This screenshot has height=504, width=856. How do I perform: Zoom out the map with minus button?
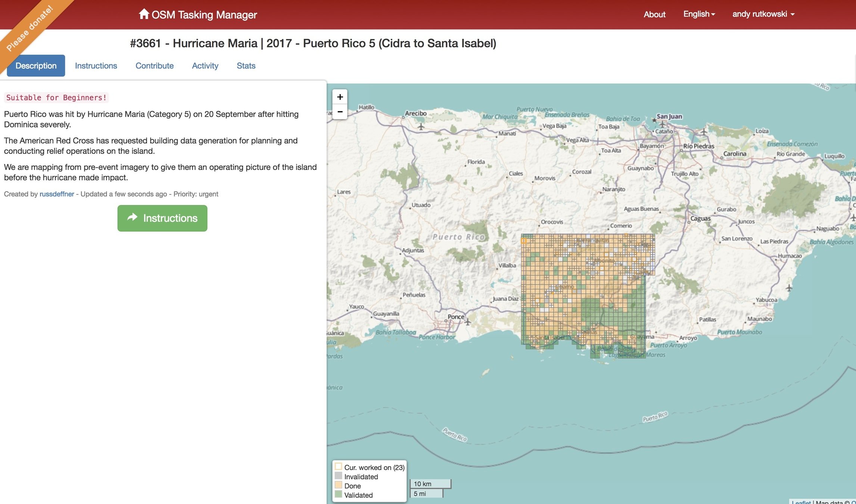[x=340, y=112]
